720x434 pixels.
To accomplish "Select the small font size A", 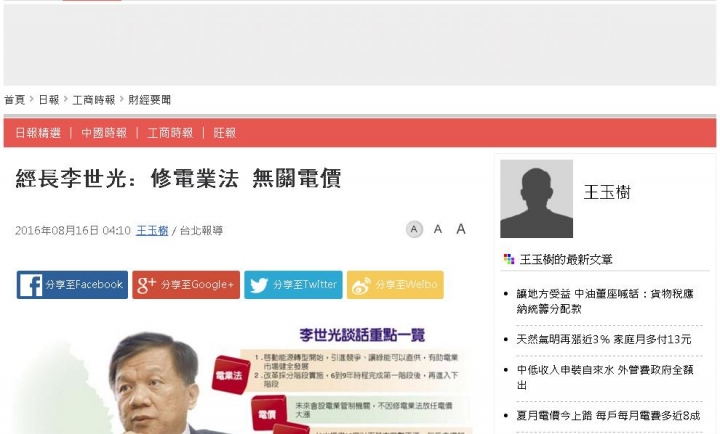I will tap(414, 229).
